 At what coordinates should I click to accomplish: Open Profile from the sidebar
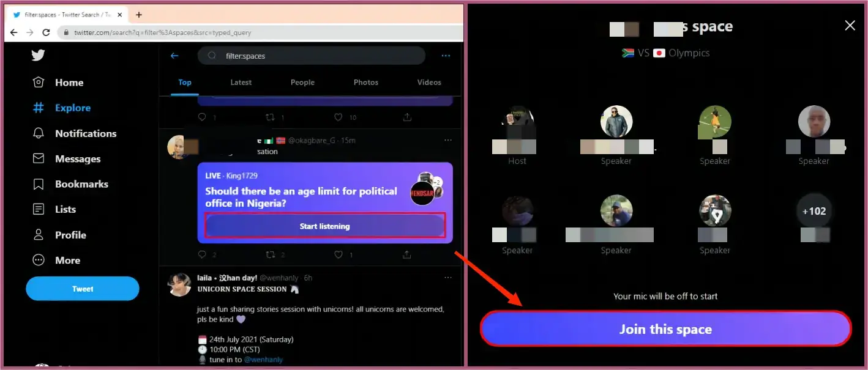click(70, 235)
